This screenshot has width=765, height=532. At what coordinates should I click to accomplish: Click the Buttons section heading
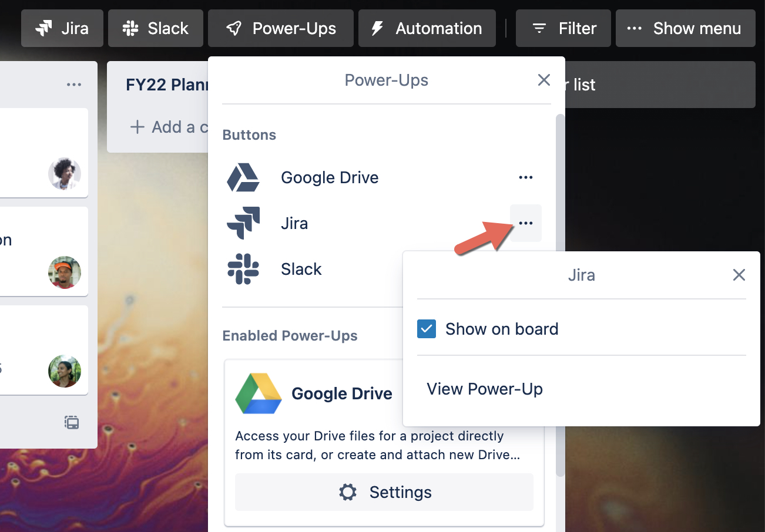pyautogui.click(x=249, y=134)
